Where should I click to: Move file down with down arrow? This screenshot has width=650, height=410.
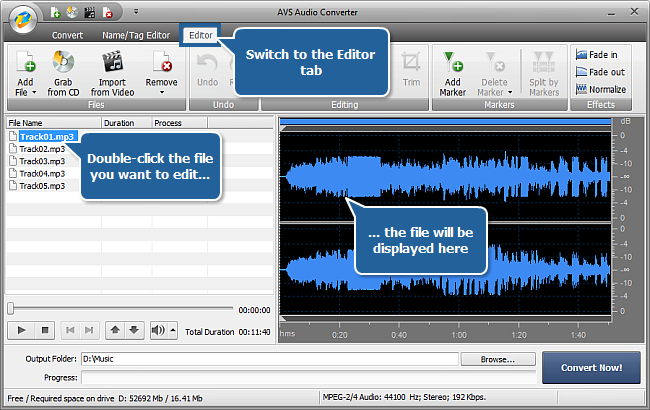(134, 330)
